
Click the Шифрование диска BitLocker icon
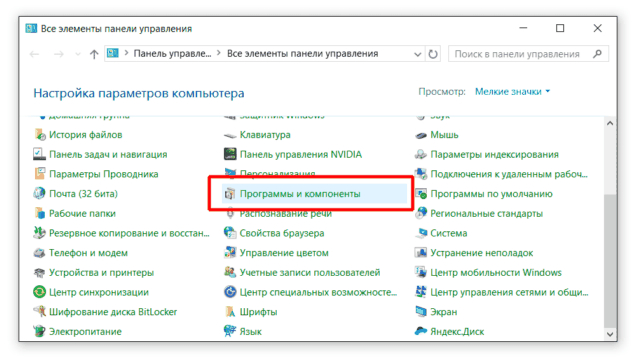point(39,312)
